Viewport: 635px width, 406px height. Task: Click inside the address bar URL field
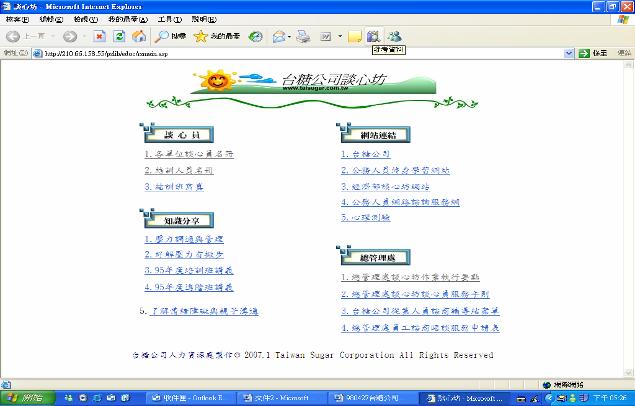pos(300,53)
